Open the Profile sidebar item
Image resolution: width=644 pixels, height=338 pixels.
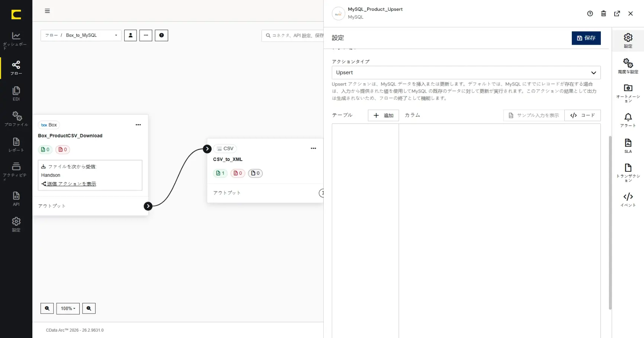point(16,119)
